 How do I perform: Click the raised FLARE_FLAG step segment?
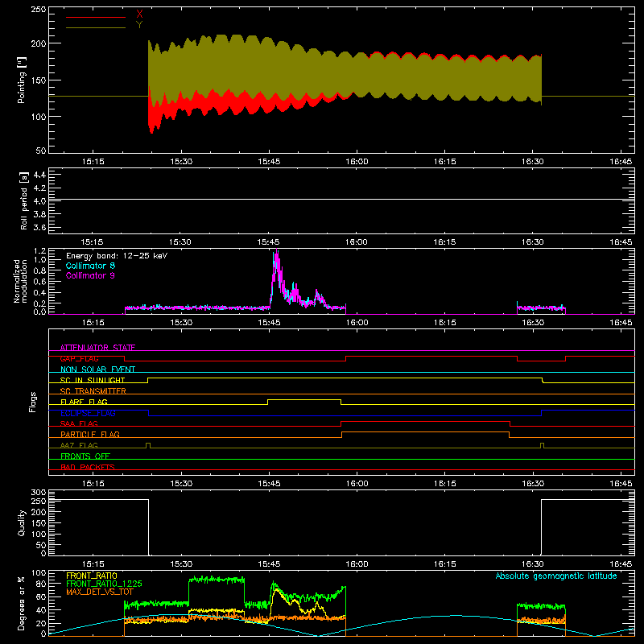[x=304, y=400]
